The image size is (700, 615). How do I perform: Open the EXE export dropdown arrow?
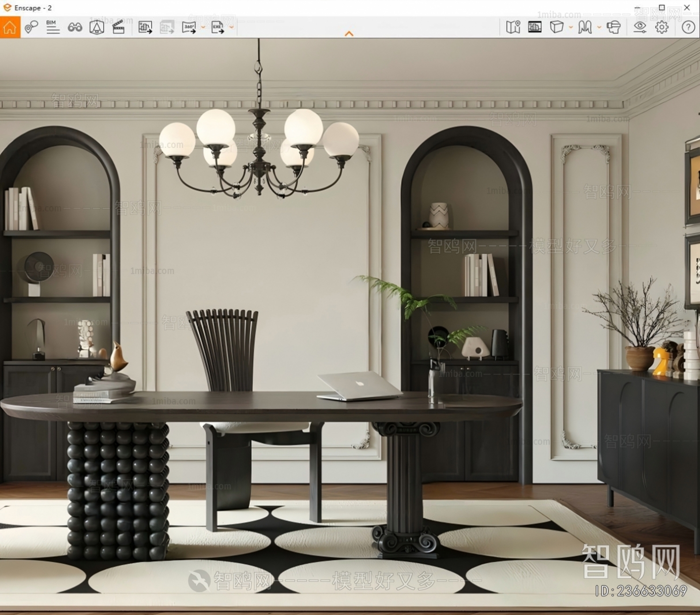point(231,27)
